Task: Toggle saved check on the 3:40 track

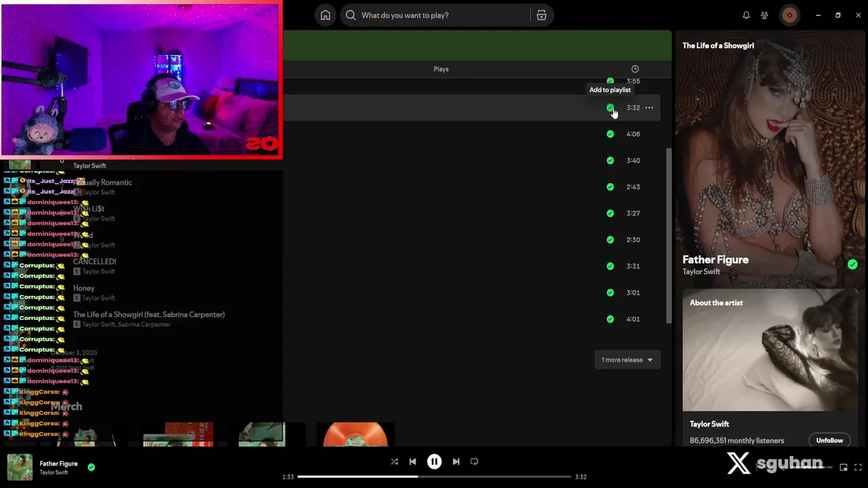Action: 610,161
